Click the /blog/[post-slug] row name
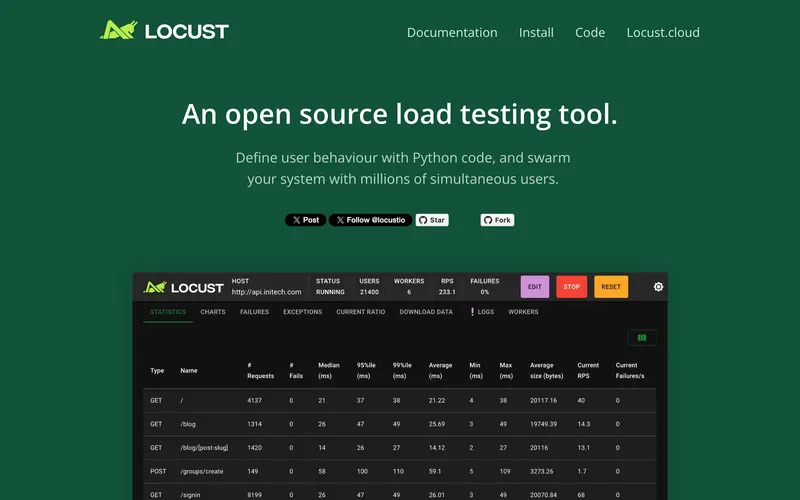 pyautogui.click(x=204, y=447)
